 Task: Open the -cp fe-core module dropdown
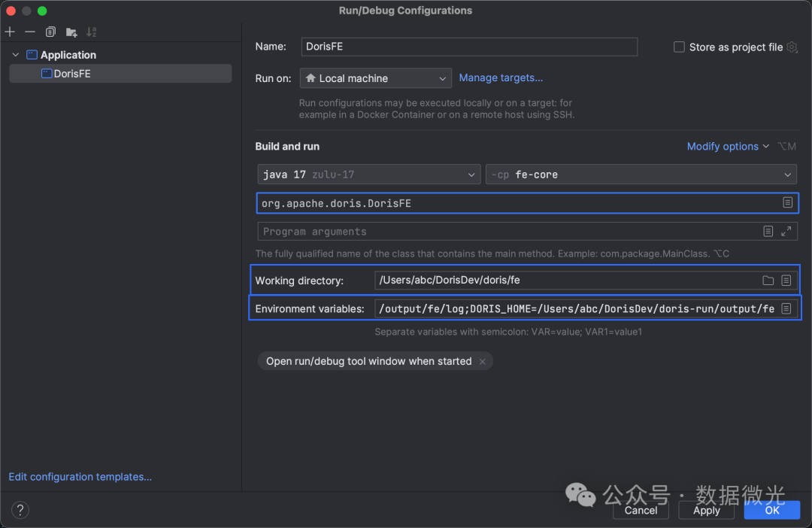641,174
